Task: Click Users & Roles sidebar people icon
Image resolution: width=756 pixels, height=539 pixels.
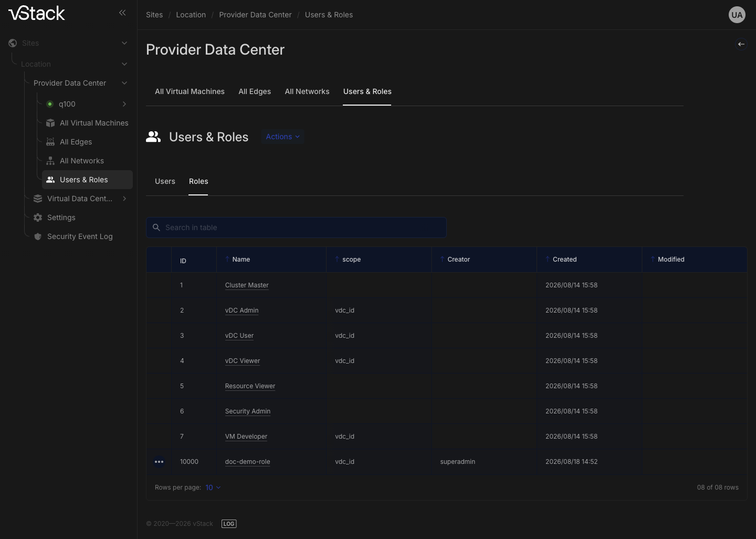Action: click(x=50, y=180)
